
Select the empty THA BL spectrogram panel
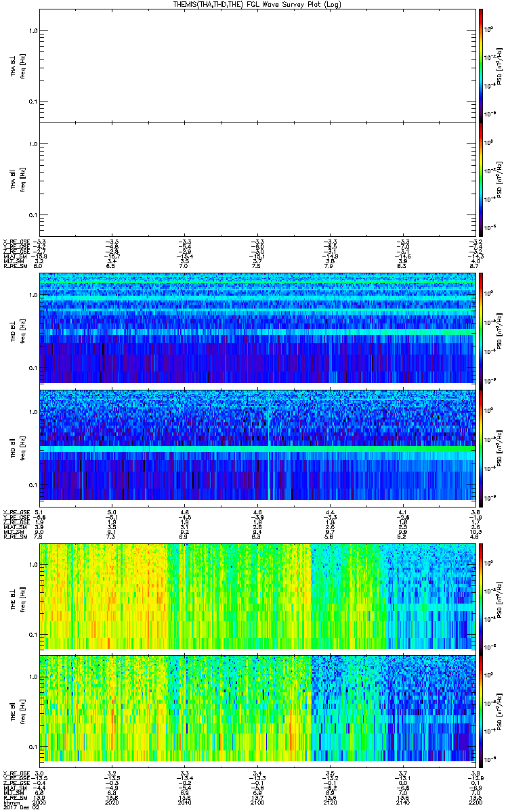(x=257, y=65)
